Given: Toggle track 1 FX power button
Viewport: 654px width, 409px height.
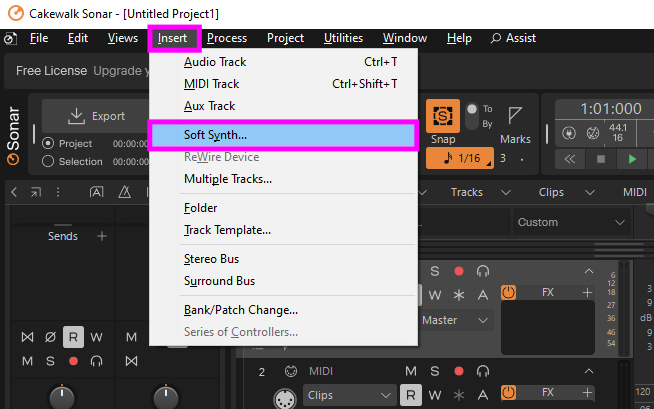Looking at the screenshot, I should (x=508, y=293).
